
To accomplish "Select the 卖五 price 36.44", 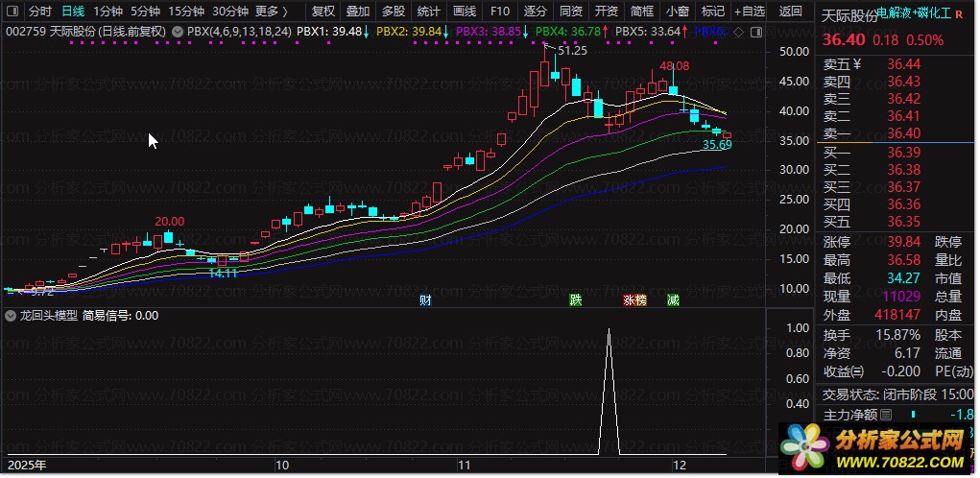I will pyautogui.click(x=904, y=63).
